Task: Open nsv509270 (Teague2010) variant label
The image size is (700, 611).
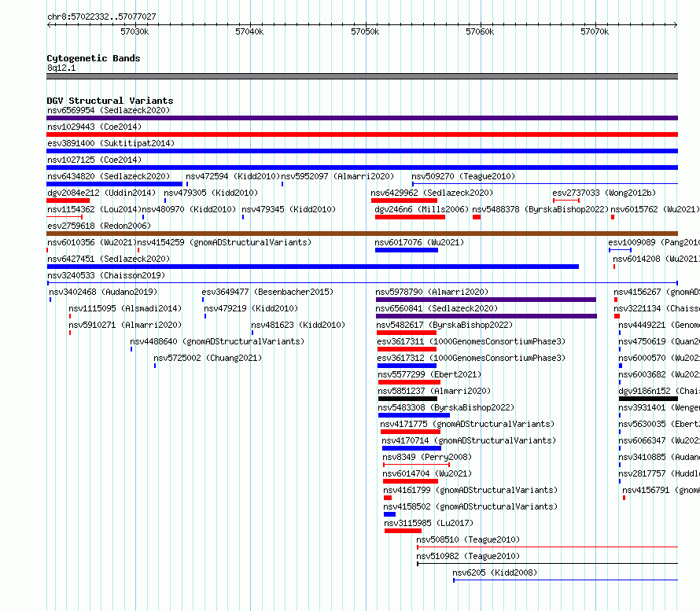Action: click(x=463, y=176)
